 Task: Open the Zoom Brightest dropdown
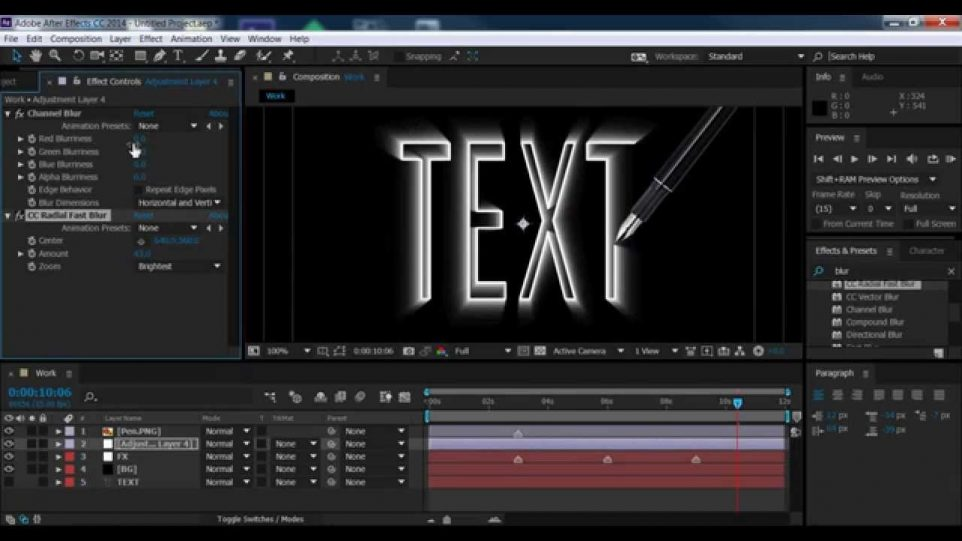pos(179,266)
